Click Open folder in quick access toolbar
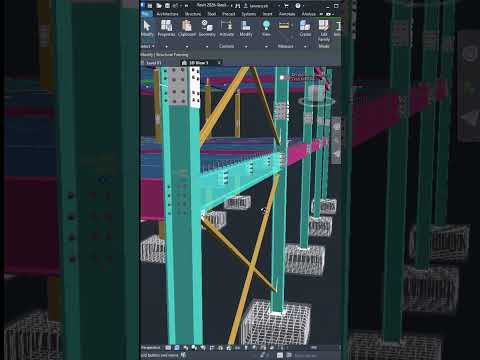Image resolution: width=480 pixels, height=360 pixels. point(159,6)
